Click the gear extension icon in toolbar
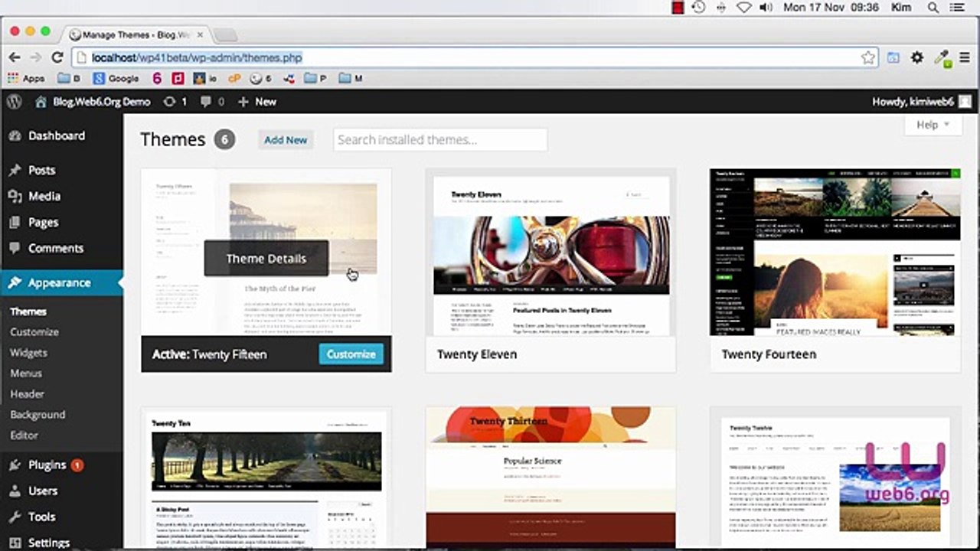Screen dimensions: 980x551 pos(917,57)
